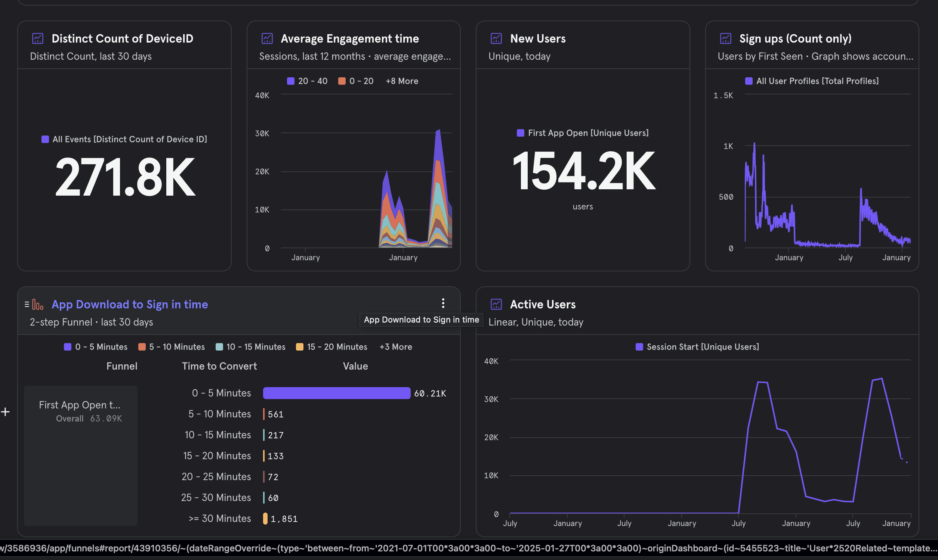Click the Active Users report icon
938x560 pixels.
(x=496, y=304)
